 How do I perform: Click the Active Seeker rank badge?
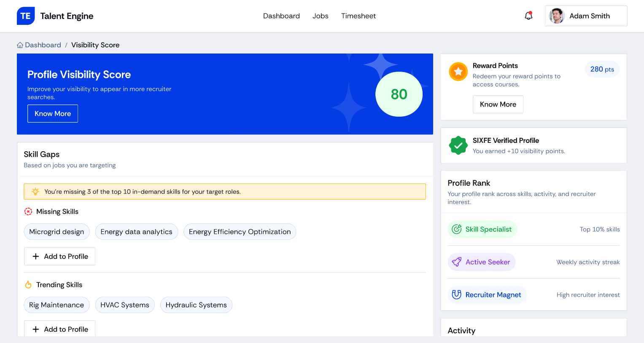point(482,262)
